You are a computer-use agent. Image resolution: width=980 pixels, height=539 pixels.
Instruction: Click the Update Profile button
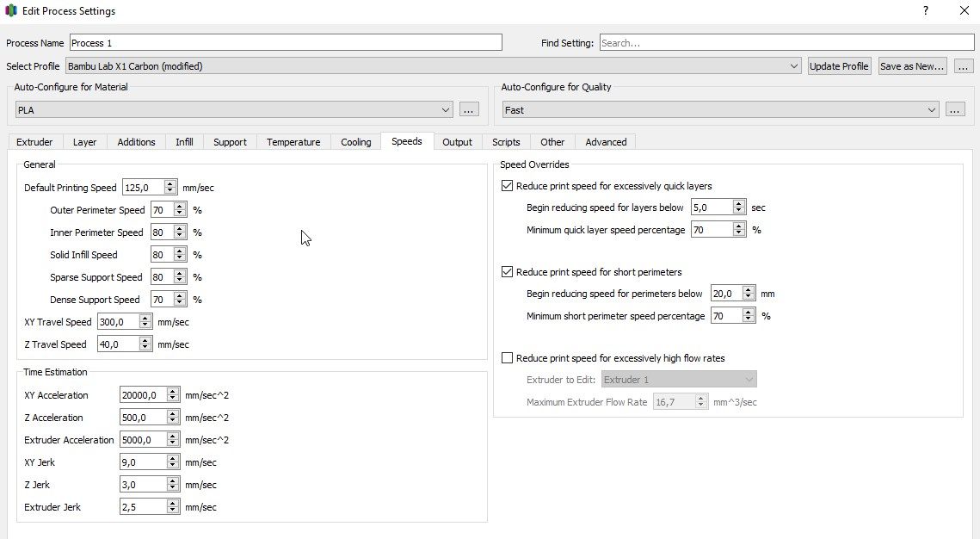(839, 66)
